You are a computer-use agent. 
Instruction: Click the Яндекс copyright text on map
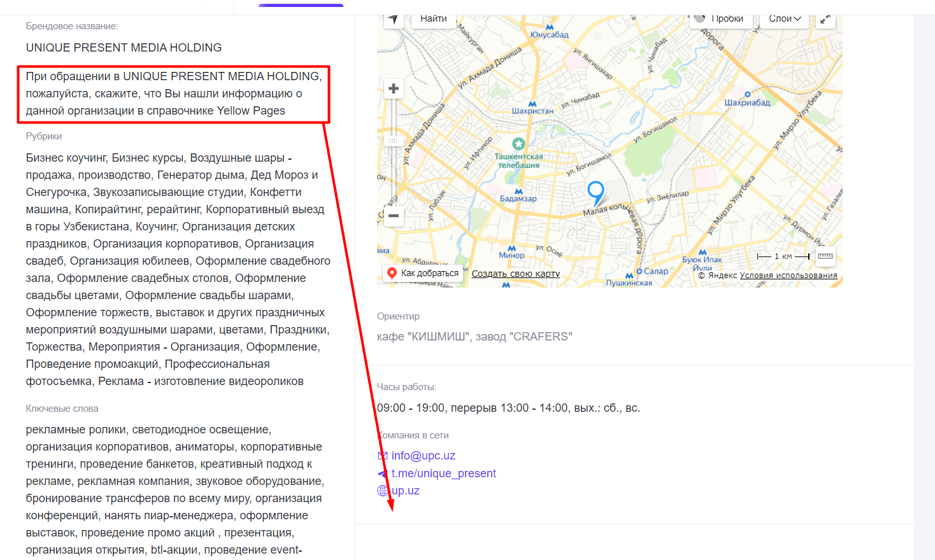pos(718,276)
